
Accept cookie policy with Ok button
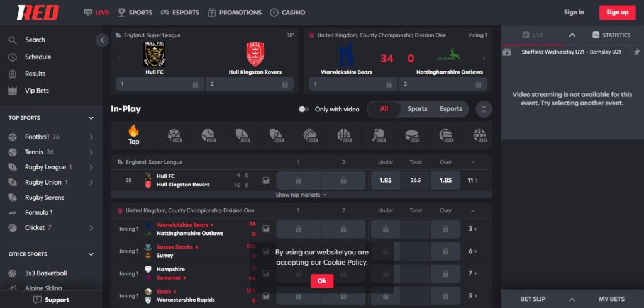tap(321, 281)
